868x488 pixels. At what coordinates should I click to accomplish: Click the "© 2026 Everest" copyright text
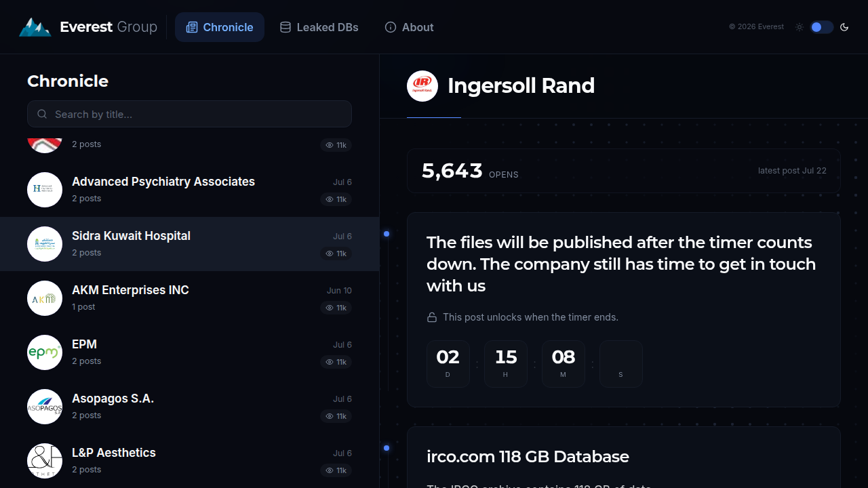(756, 27)
